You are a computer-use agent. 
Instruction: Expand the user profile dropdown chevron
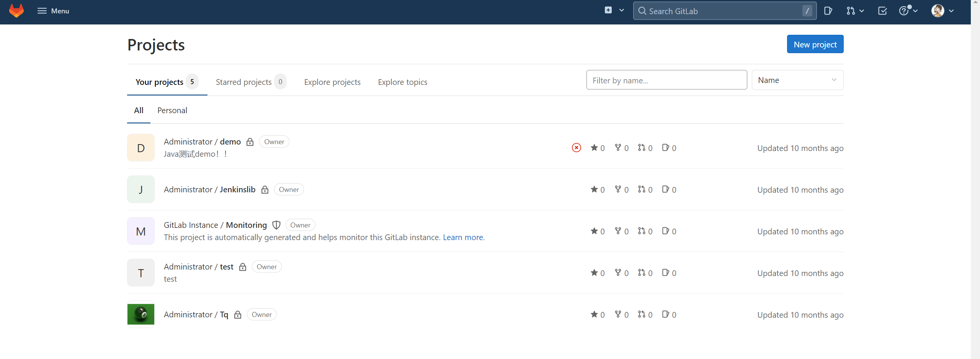951,11
